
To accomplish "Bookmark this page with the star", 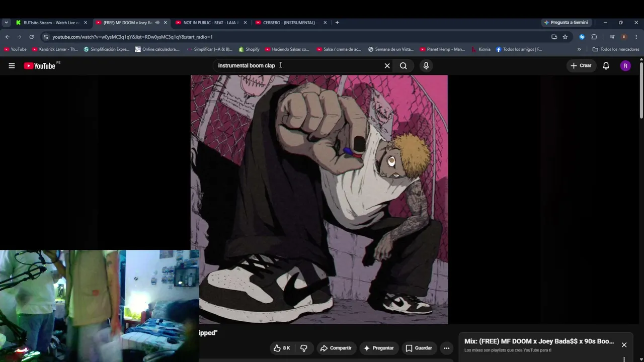I will [565, 37].
